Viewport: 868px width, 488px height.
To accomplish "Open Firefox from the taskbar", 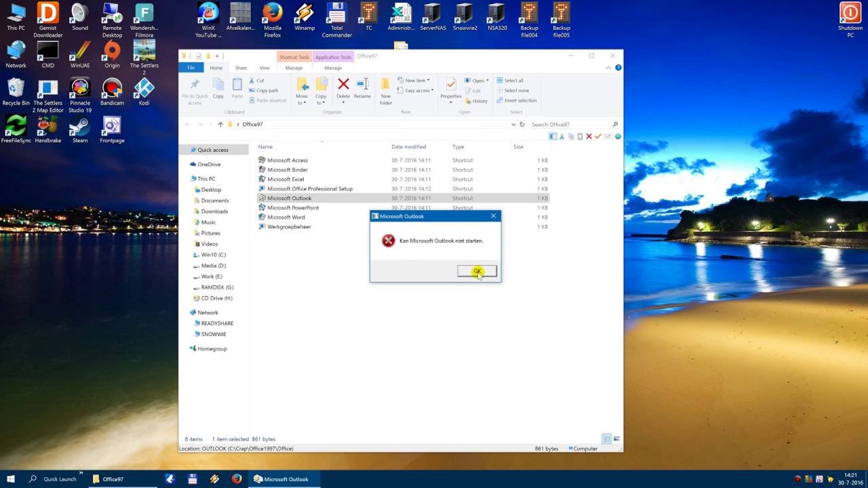I will click(237, 479).
